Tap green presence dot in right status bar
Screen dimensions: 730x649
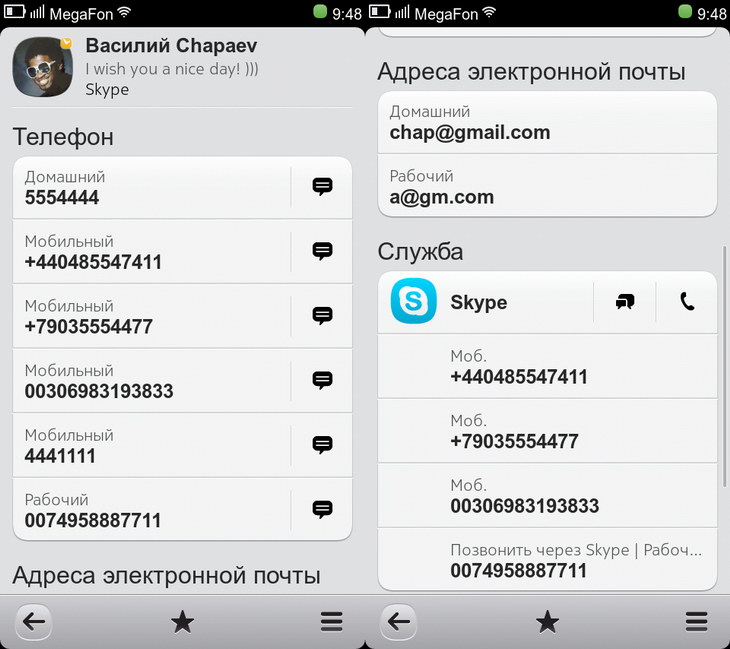(685, 11)
